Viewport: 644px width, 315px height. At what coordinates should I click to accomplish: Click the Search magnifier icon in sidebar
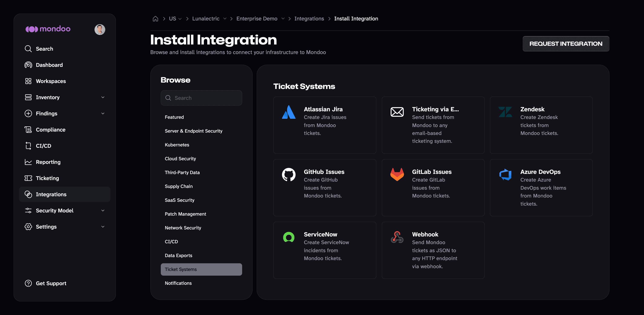pos(28,49)
